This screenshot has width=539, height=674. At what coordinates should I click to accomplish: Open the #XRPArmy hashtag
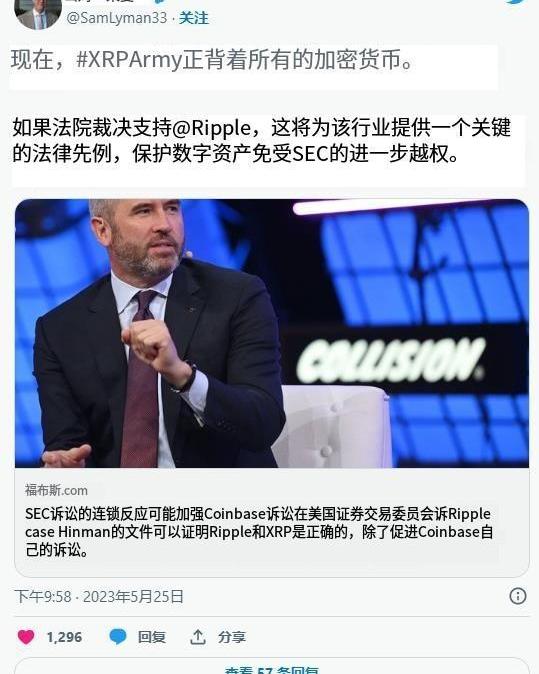coord(129,60)
